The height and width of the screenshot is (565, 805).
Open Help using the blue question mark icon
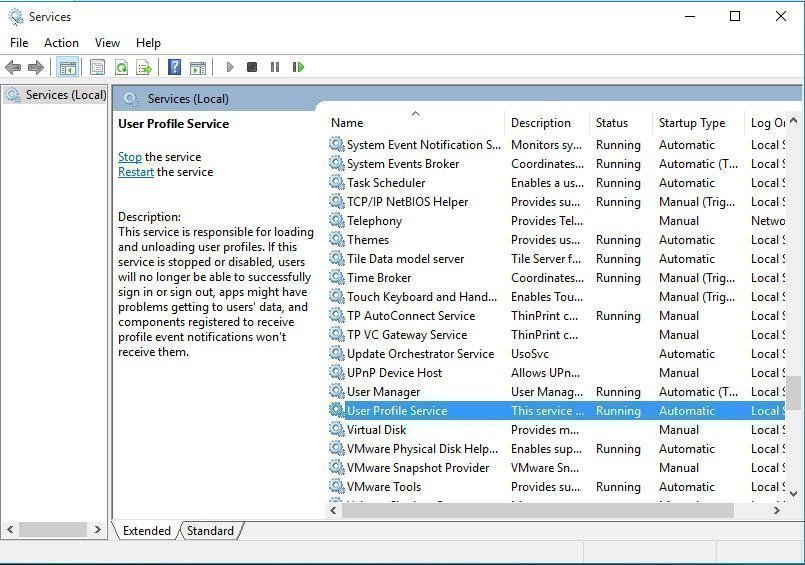click(174, 67)
